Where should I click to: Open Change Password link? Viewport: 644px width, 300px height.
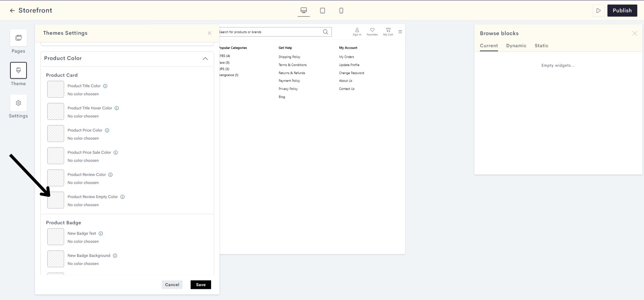[351, 73]
